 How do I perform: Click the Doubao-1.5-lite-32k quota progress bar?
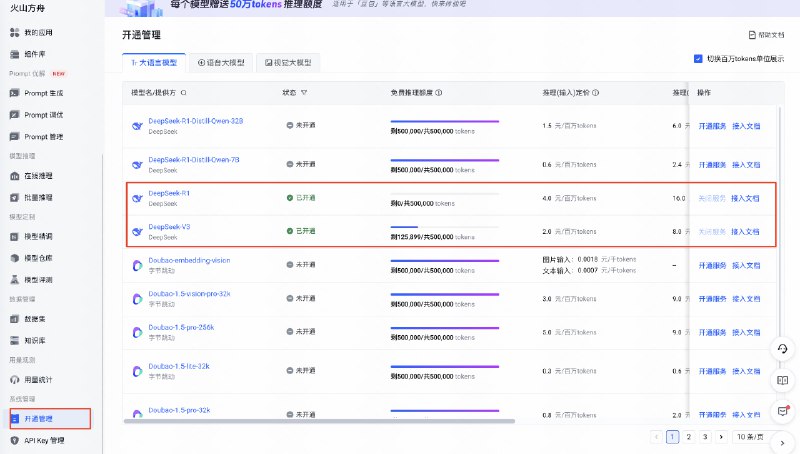pyautogui.click(x=444, y=366)
